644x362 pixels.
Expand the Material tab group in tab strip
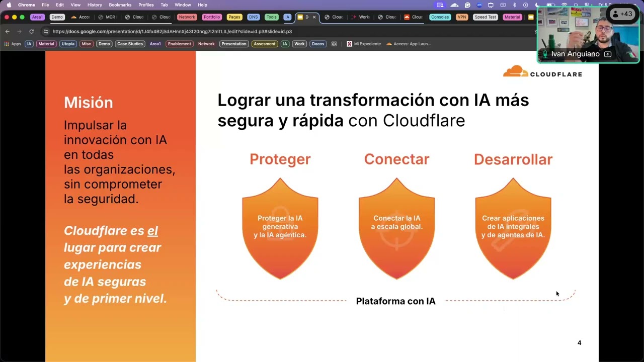[x=512, y=17]
